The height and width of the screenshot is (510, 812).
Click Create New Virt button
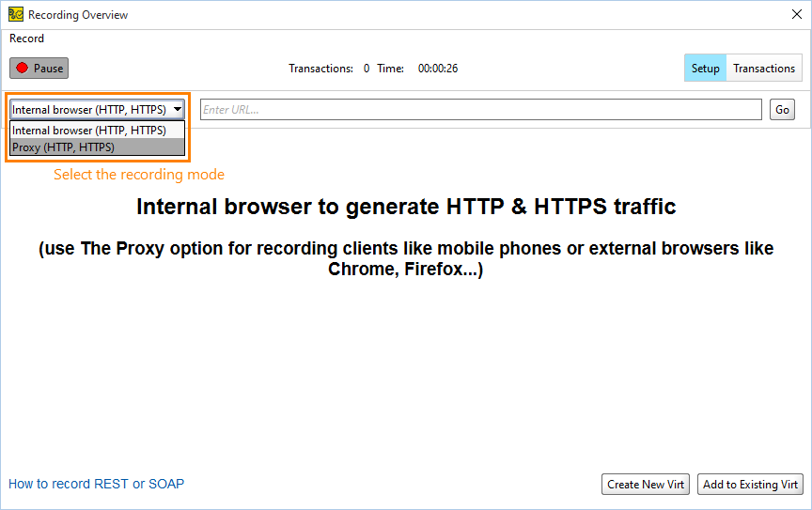646,484
